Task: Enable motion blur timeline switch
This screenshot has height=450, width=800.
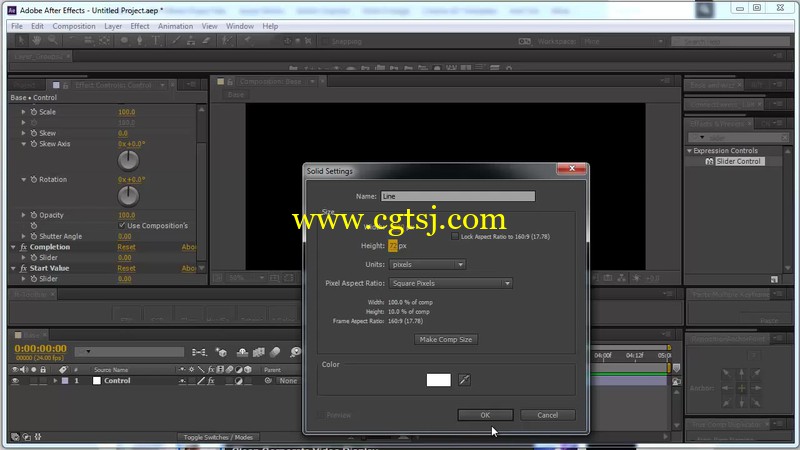Action: (276, 352)
